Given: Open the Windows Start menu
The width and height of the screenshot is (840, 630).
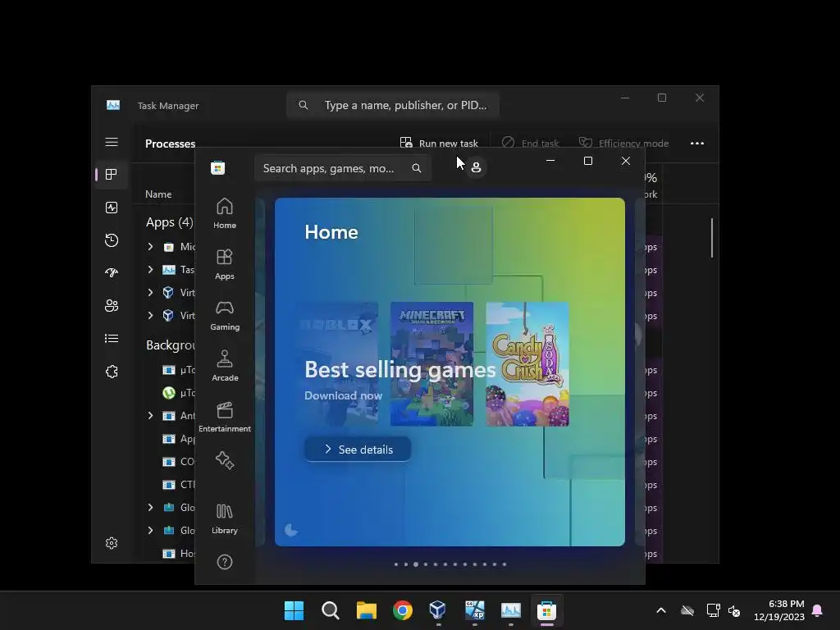Looking at the screenshot, I should [294, 610].
